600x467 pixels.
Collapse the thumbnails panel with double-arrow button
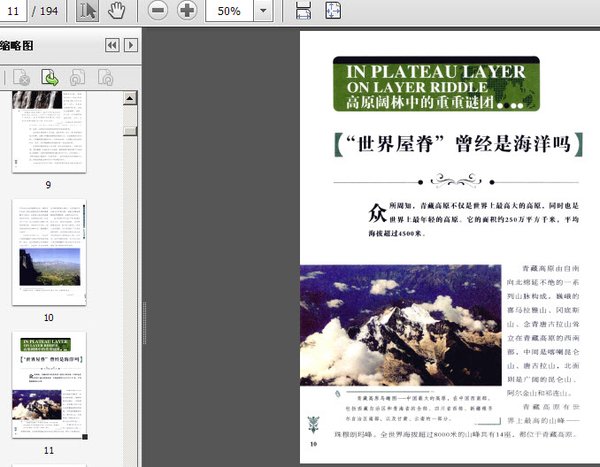[112, 45]
